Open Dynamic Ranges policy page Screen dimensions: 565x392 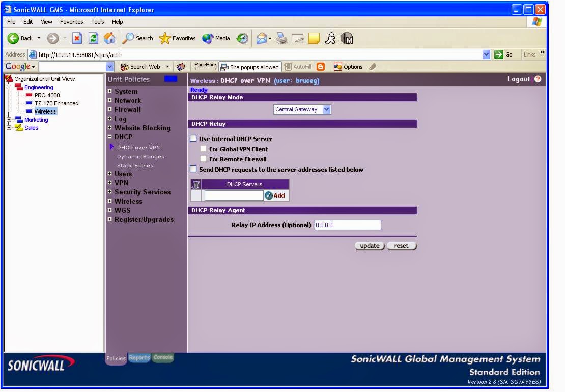point(140,157)
